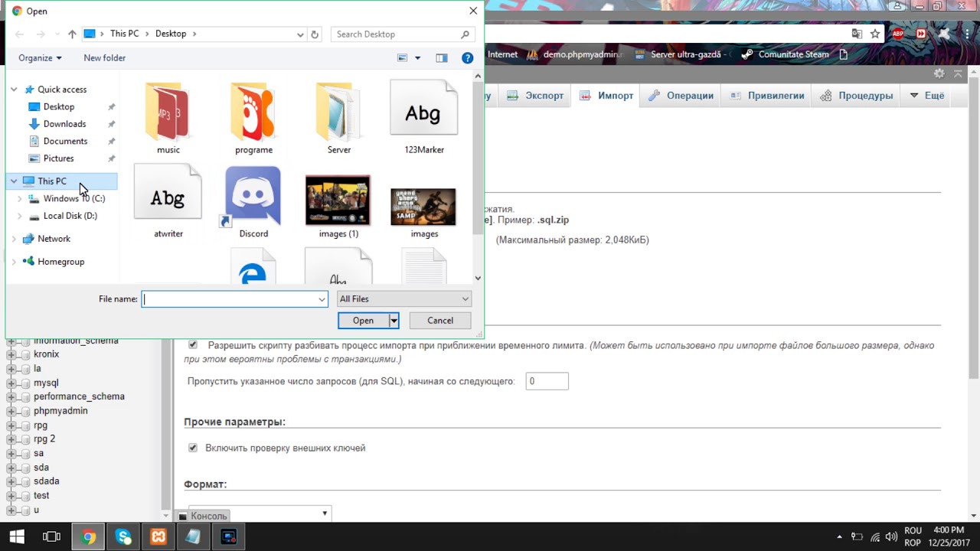Open view options dropdown arrow
Screen dimensions: 980x551
(417, 58)
